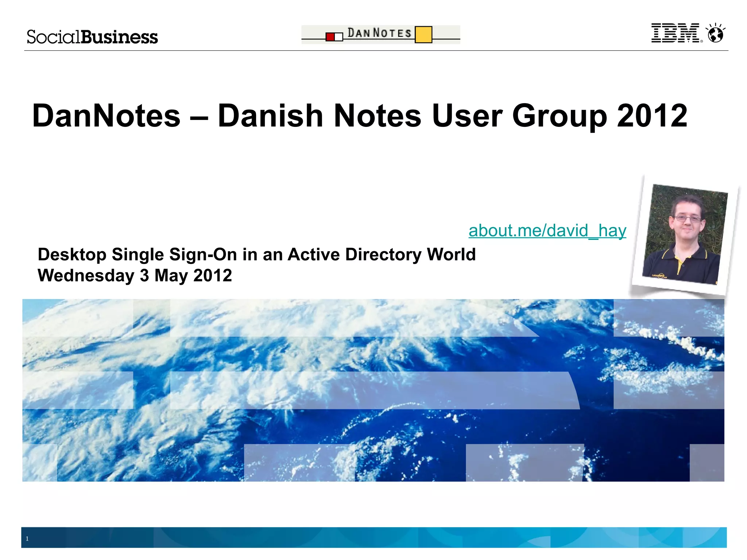Click '2012' at the end of the title
Image resolution: width=747 pixels, height=560 pixels.
click(x=652, y=116)
